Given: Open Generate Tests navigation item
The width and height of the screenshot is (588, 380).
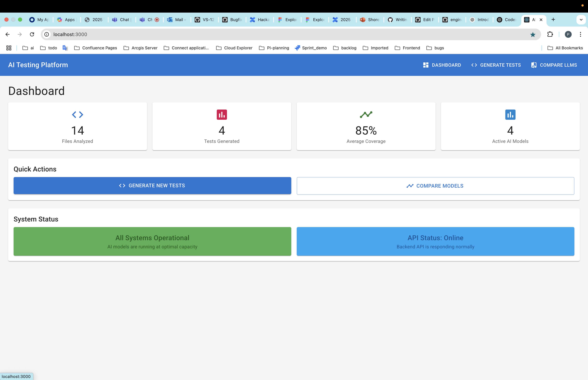Looking at the screenshot, I should click(x=496, y=65).
